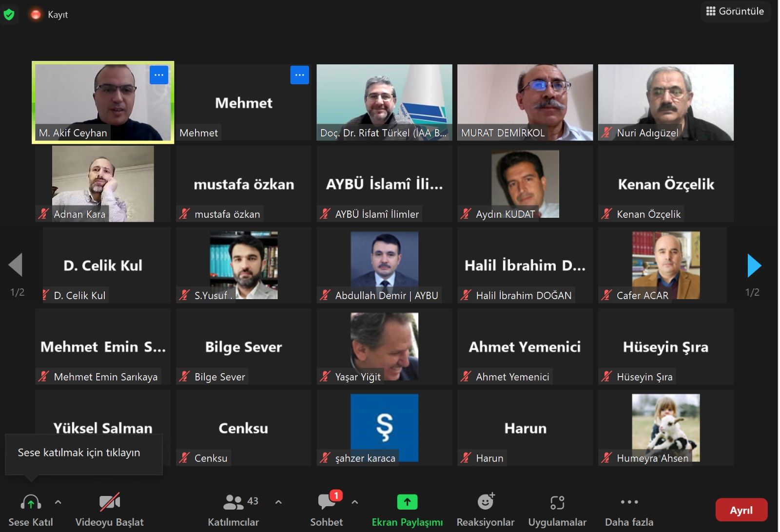Click the Sese Katıl headphone icon

tap(31, 502)
